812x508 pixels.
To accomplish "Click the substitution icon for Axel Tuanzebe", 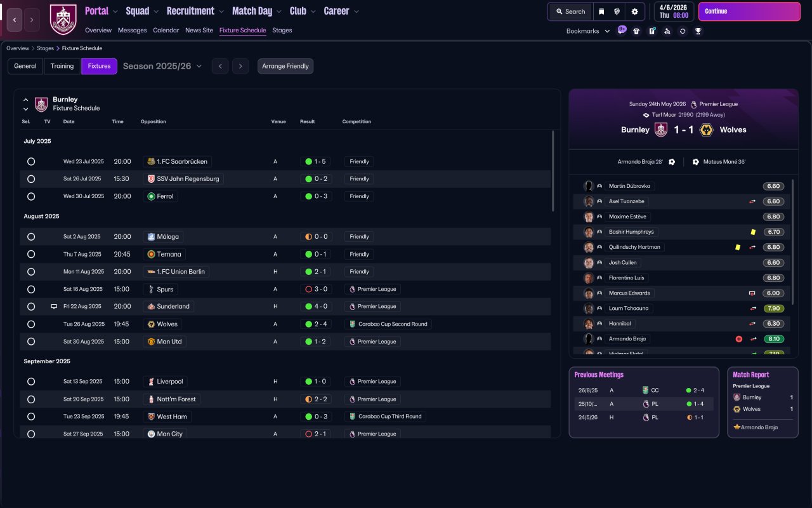I will 752,201.
